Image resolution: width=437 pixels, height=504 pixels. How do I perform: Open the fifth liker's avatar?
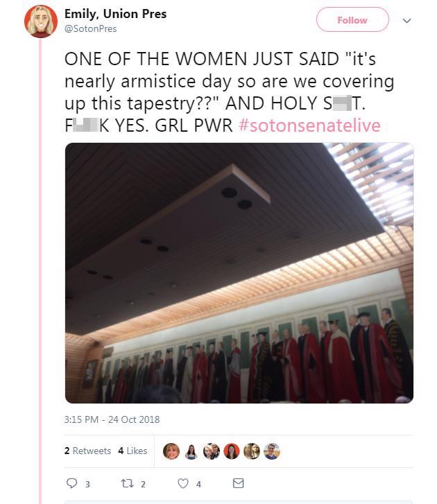click(252, 451)
